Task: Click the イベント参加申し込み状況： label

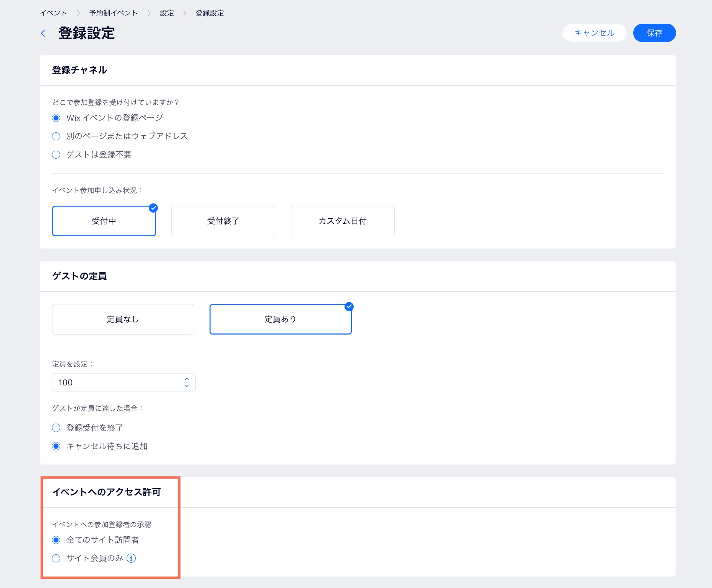Action: 97,190
